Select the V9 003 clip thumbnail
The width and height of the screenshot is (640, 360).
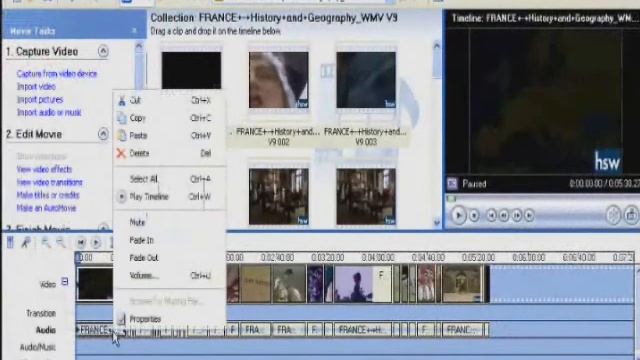(x=366, y=80)
